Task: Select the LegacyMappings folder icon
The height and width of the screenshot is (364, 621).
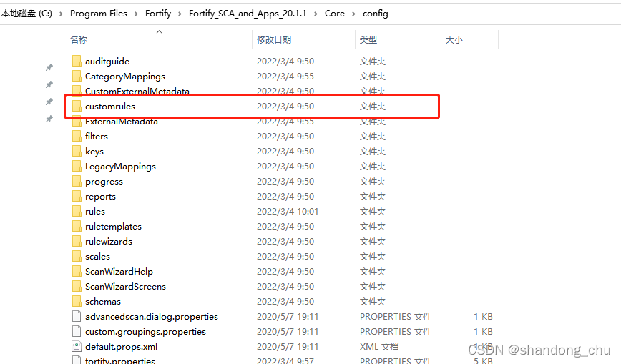Action: 77,167
